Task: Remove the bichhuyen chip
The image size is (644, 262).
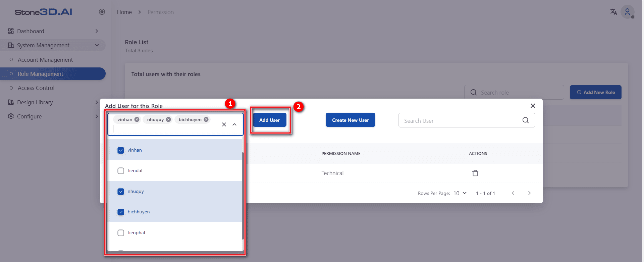Action: click(206, 119)
